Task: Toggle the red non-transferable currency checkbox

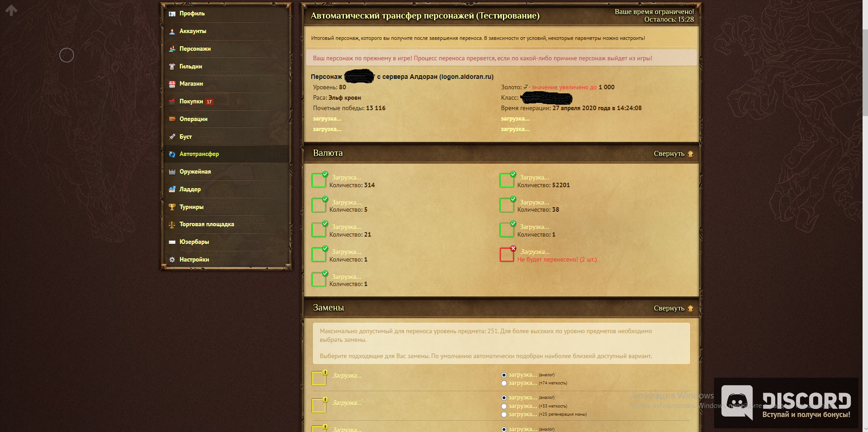Action: (x=507, y=255)
